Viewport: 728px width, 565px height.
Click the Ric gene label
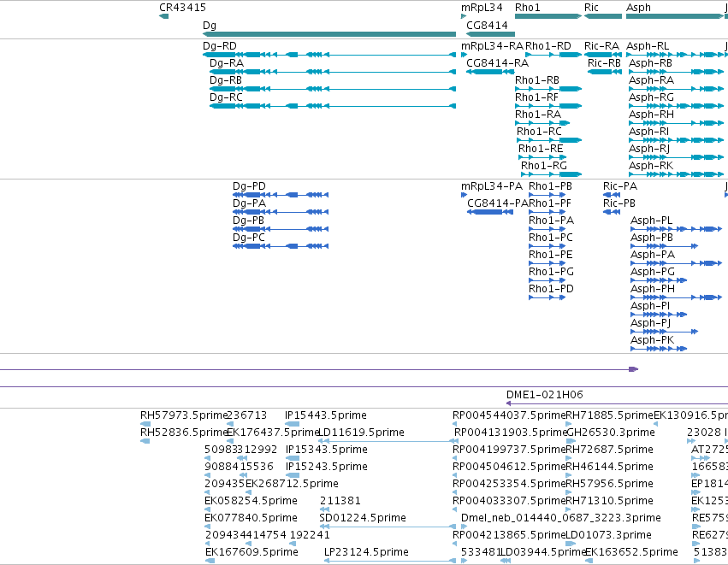pyautogui.click(x=591, y=8)
